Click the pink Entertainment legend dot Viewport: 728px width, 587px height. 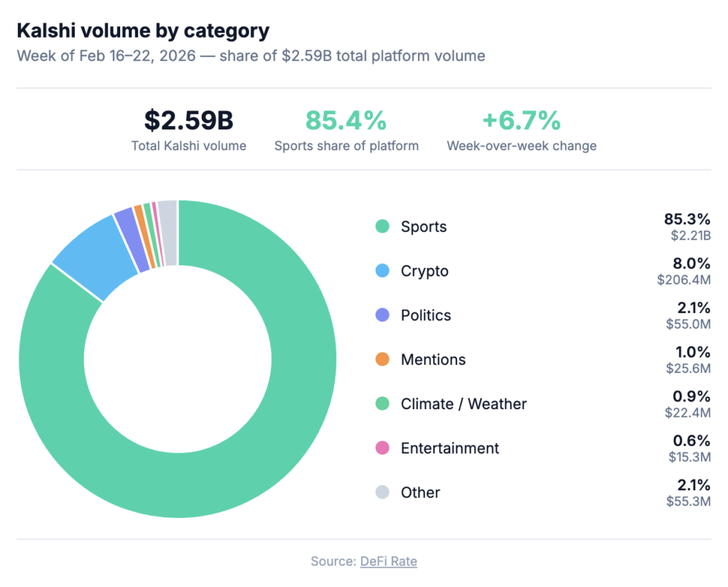click(382, 448)
